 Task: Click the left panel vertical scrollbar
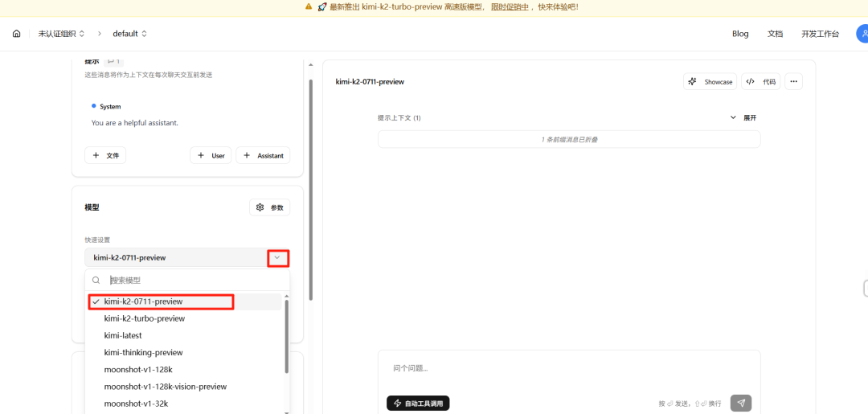click(x=311, y=189)
